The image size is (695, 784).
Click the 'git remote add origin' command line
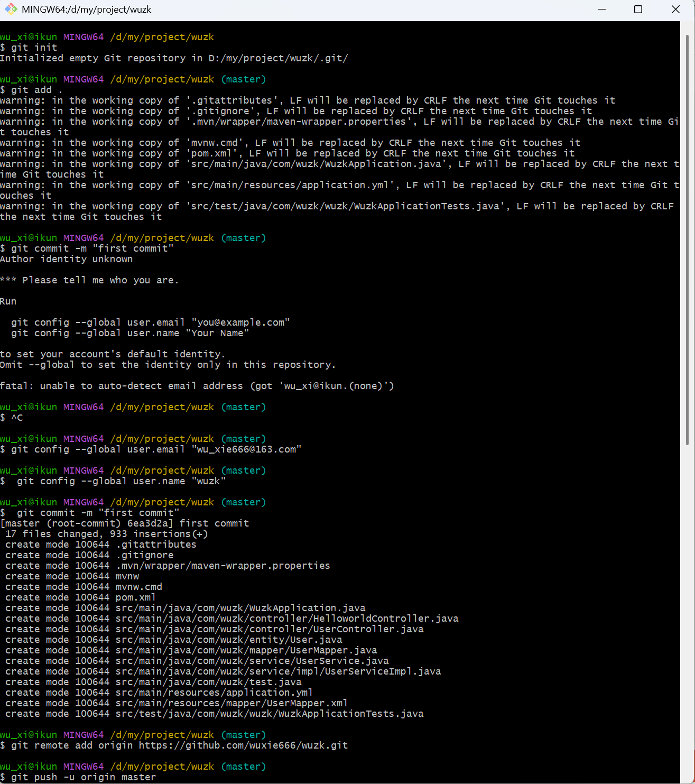pos(174,745)
